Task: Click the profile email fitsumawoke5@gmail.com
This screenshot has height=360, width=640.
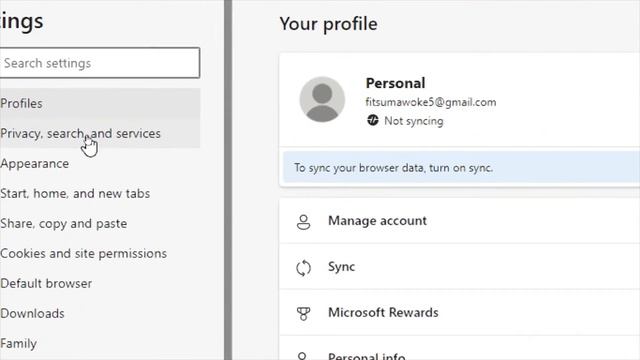Action: pyautogui.click(x=431, y=102)
